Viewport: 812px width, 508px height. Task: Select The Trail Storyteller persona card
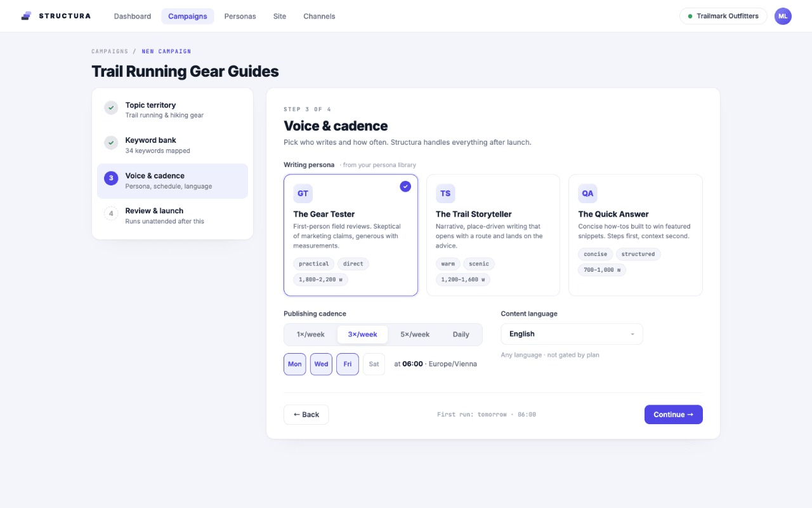click(493, 235)
